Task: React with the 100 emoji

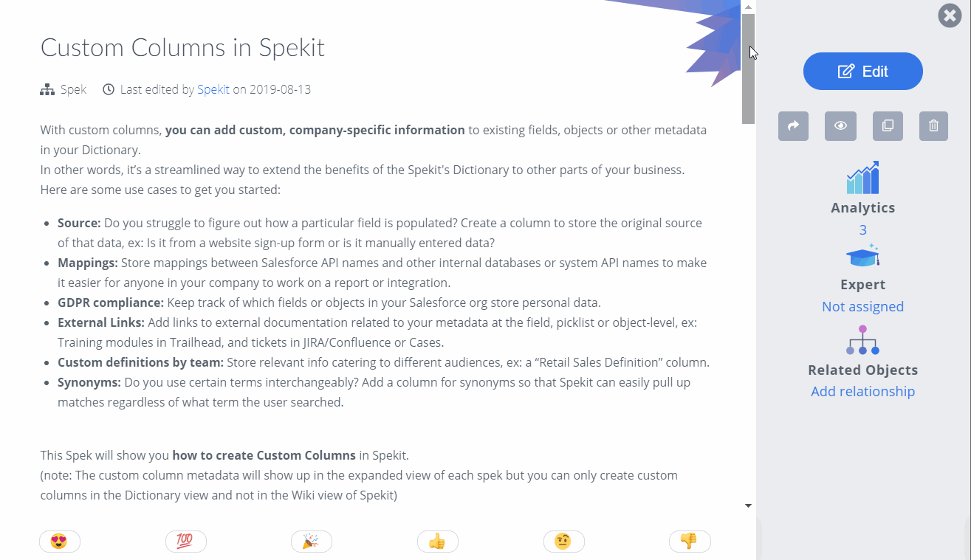Action: click(185, 542)
